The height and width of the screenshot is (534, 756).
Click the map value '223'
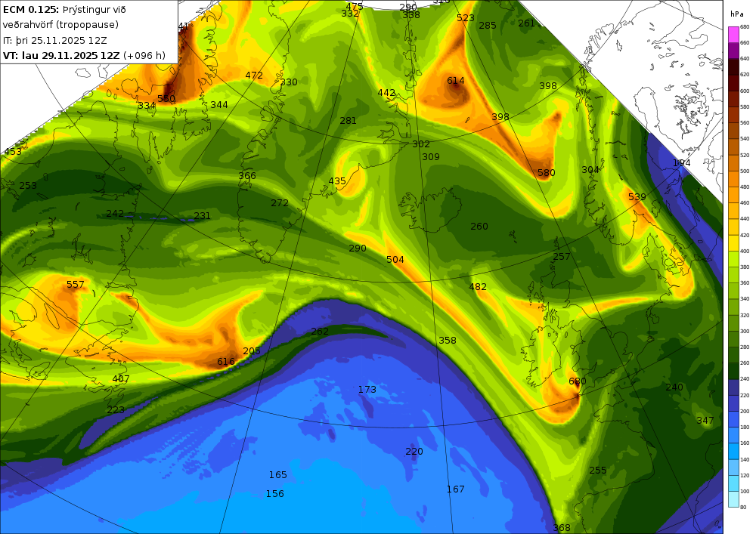click(x=116, y=410)
